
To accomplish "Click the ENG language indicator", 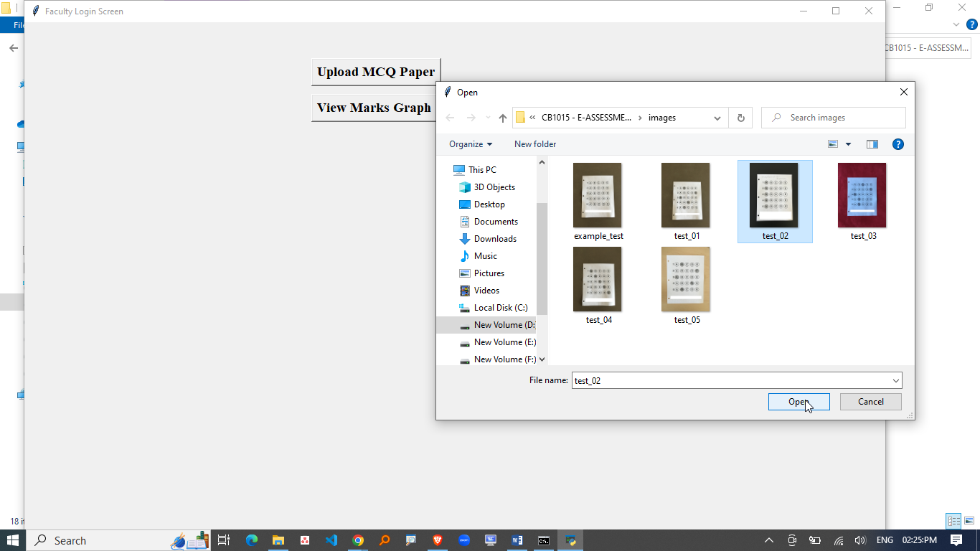I will tap(885, 540).
